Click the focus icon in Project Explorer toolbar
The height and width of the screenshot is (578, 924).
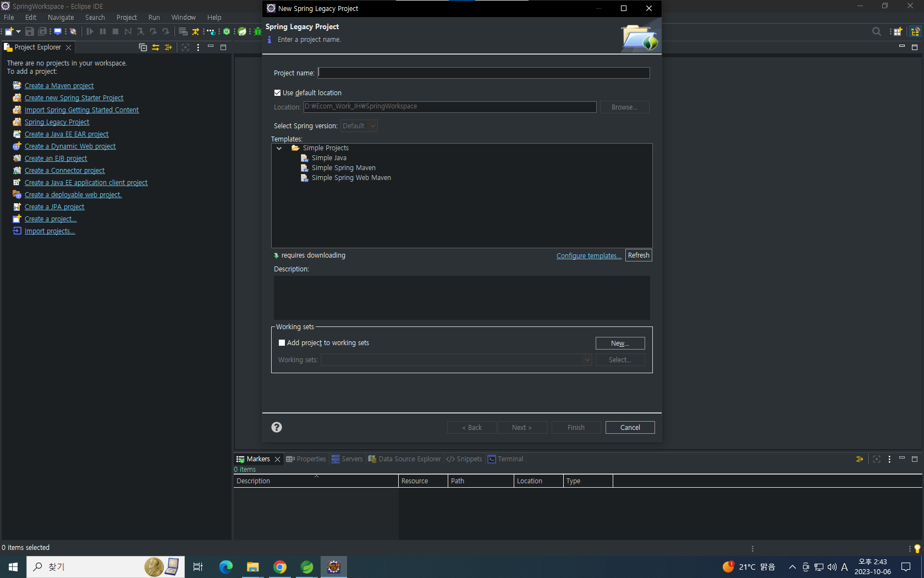pos(185,47)
